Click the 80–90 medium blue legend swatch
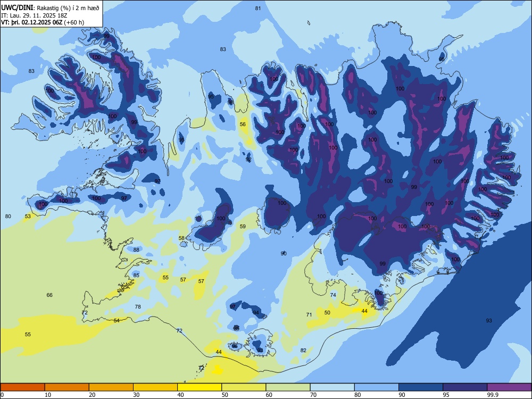Viewport: 532px width, 399px height. click(377, 387)
